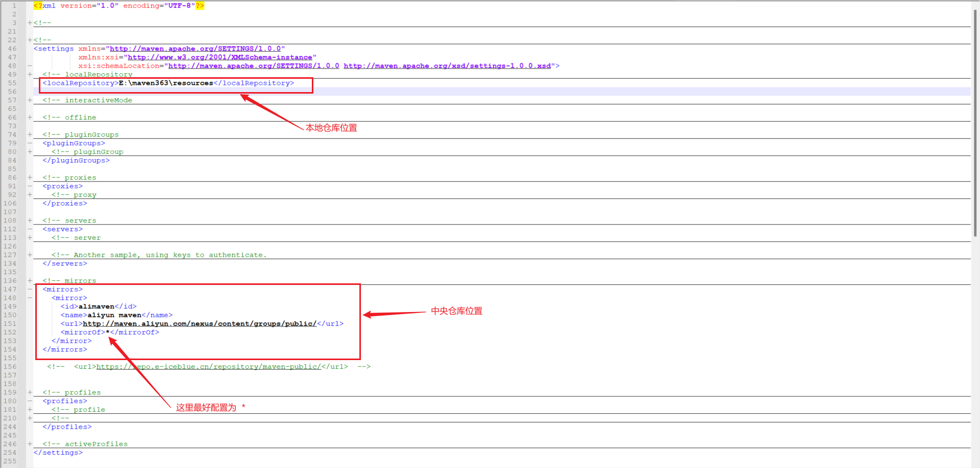Screen dimensions: 980x468
Task: Click the opening <settings tag text
Action: coord(54,49)
